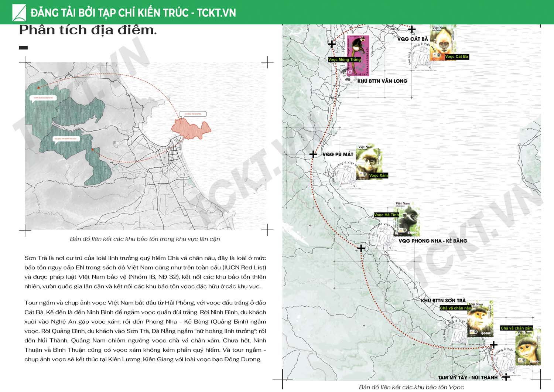Open the Voọc Hà Tĩnh black langur stamp
Image resolution: width=554 pixels, height=392 pixels.
(406, 219)
